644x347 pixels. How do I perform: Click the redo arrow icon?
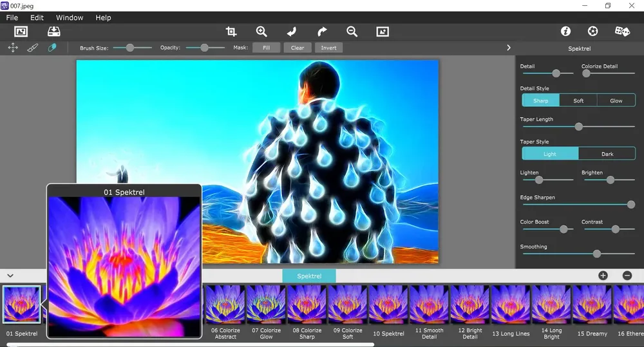322,32
